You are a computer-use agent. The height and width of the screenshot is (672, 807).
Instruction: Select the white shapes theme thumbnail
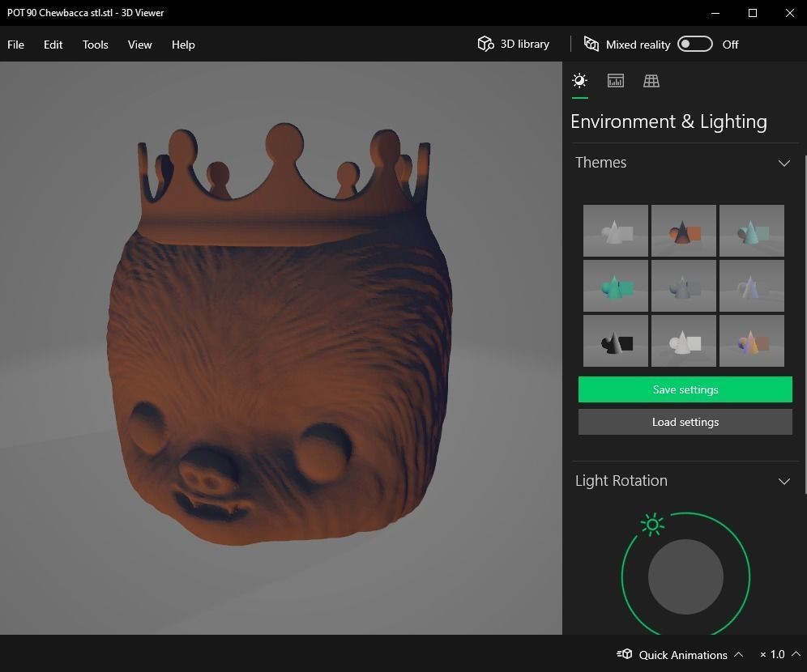tap(616, 230)
